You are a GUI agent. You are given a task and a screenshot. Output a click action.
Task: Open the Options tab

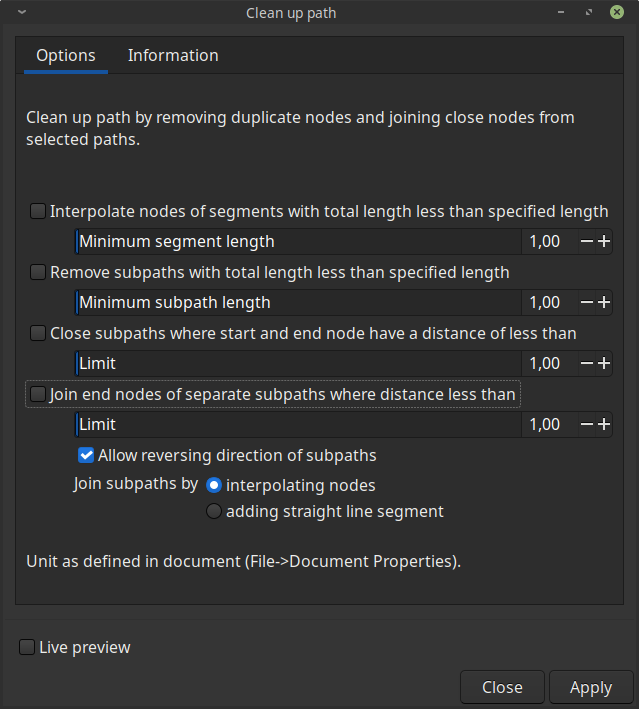tap(66, 55)
